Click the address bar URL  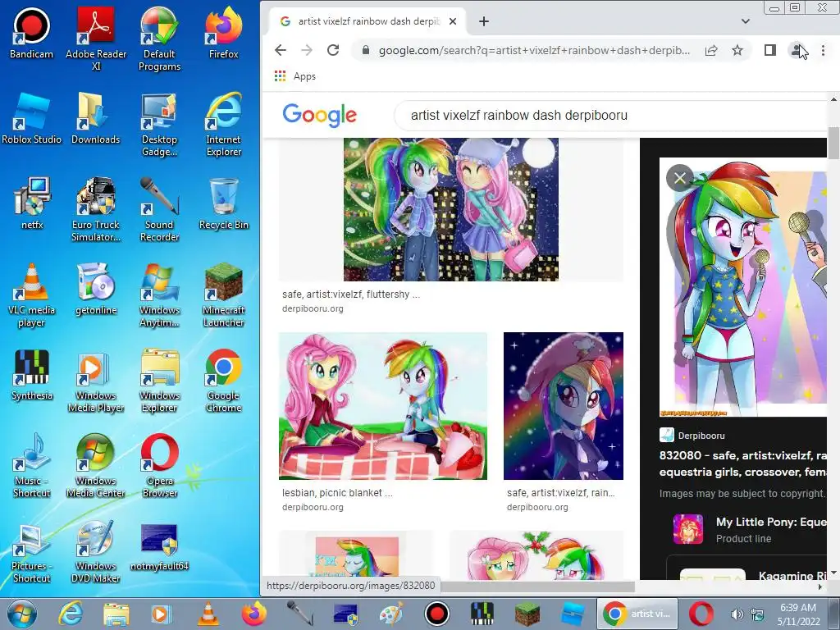tap(533, 50)
